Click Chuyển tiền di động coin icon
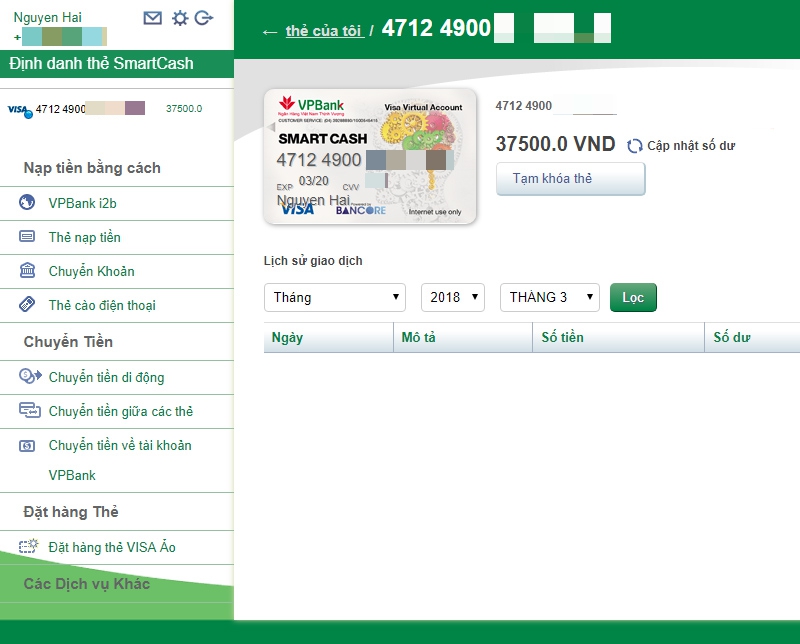Viewport: 800px width, 644px height. [x=30, y=377]
